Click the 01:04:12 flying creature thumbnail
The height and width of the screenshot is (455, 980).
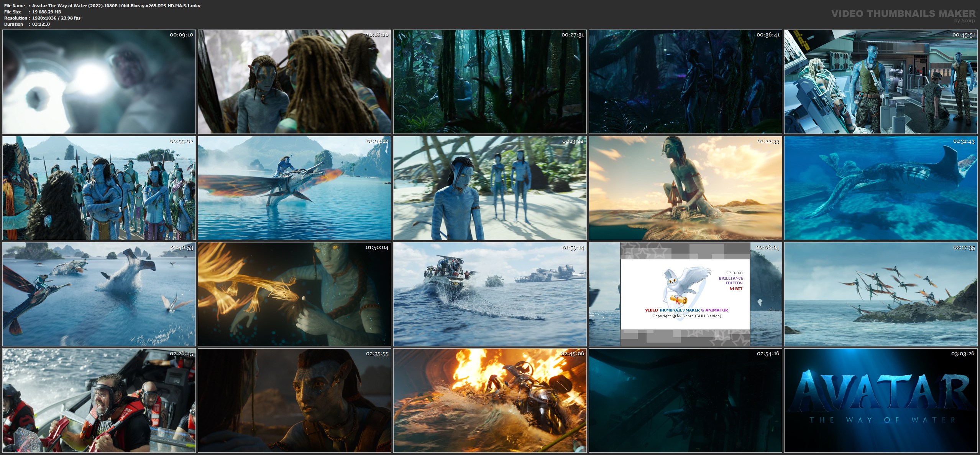[294, 188]
